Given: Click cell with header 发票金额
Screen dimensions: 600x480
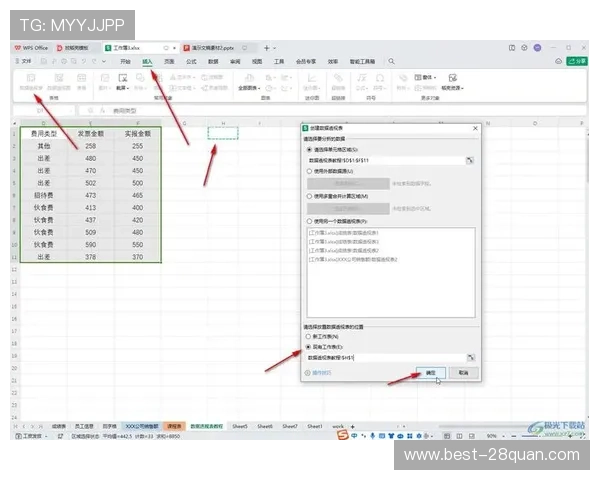Looking at the screenshot, I should pos(91,134).
